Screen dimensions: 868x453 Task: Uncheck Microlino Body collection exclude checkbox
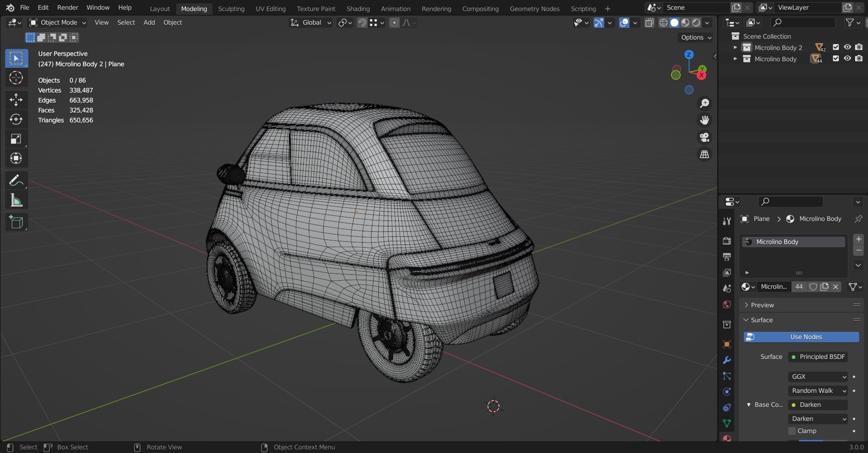pos(835,59)
